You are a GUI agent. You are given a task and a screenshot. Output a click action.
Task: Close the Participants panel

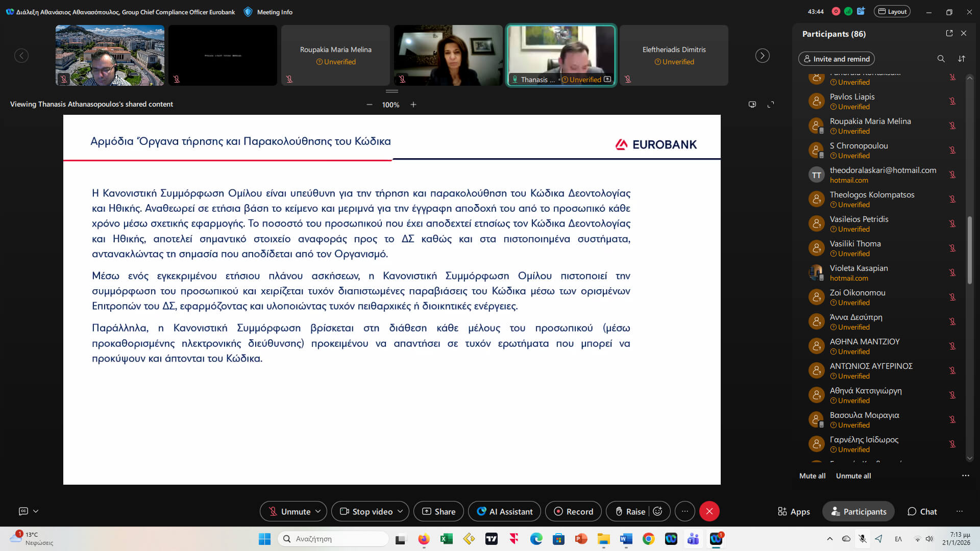click(964, 33)
